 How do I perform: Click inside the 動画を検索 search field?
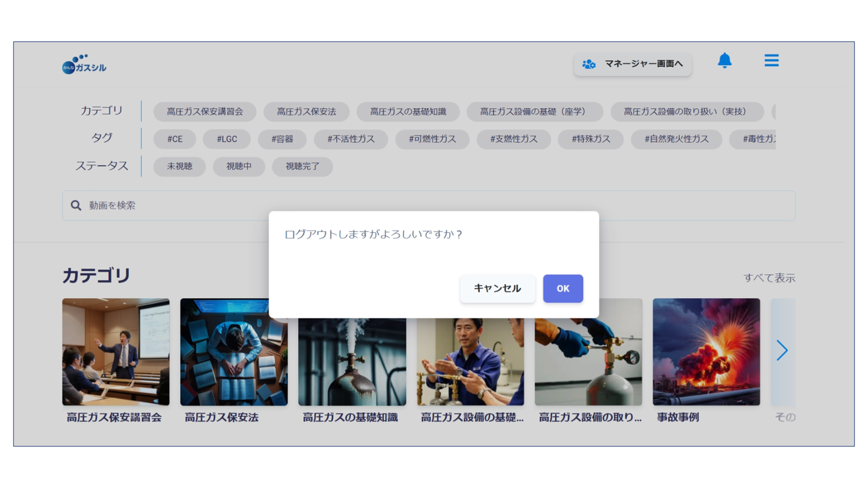pos(217,206)
